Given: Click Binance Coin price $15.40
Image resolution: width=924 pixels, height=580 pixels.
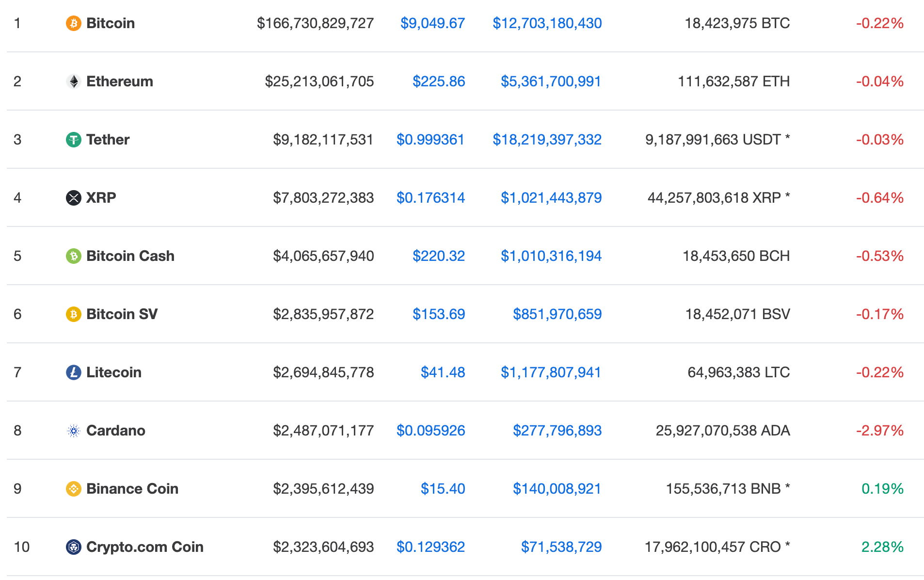Looking at the screenshot, I should (443, 489).
